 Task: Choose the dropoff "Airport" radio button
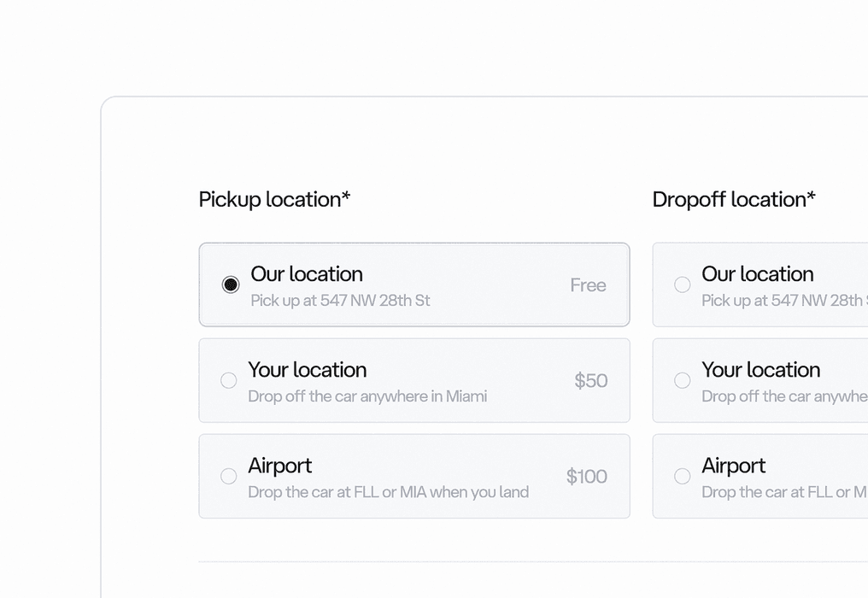[683, 476]
